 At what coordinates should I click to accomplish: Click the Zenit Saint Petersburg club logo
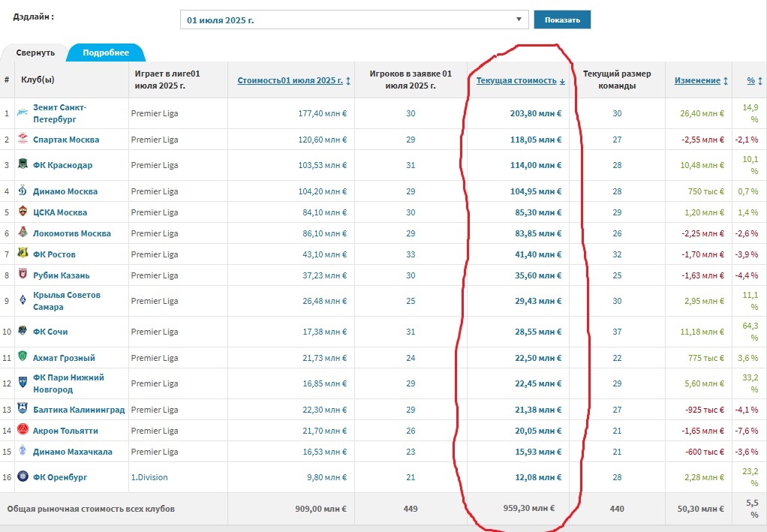[23, 112]
